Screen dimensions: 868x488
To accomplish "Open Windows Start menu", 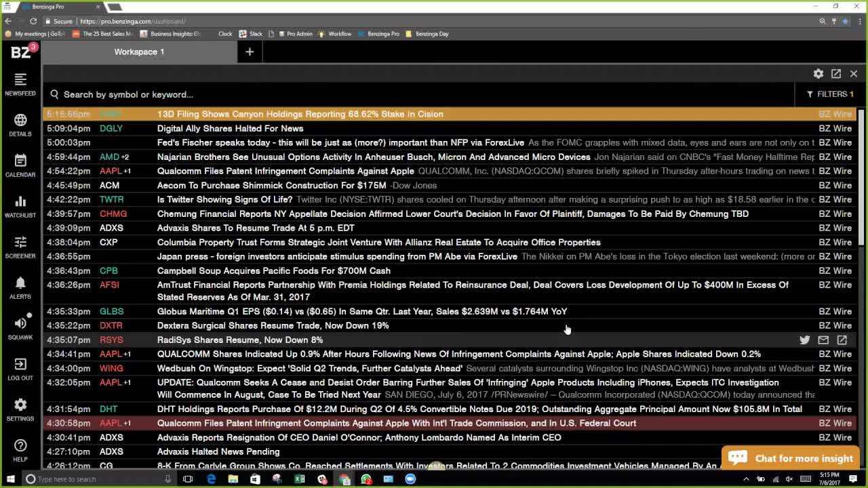I will (x=10, y=479).
